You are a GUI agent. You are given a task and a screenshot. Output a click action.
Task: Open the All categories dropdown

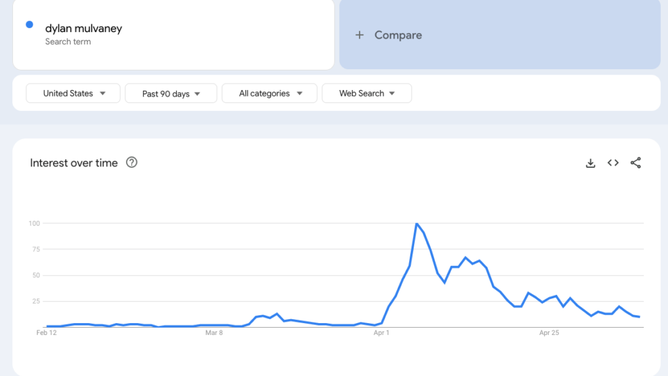270,93
